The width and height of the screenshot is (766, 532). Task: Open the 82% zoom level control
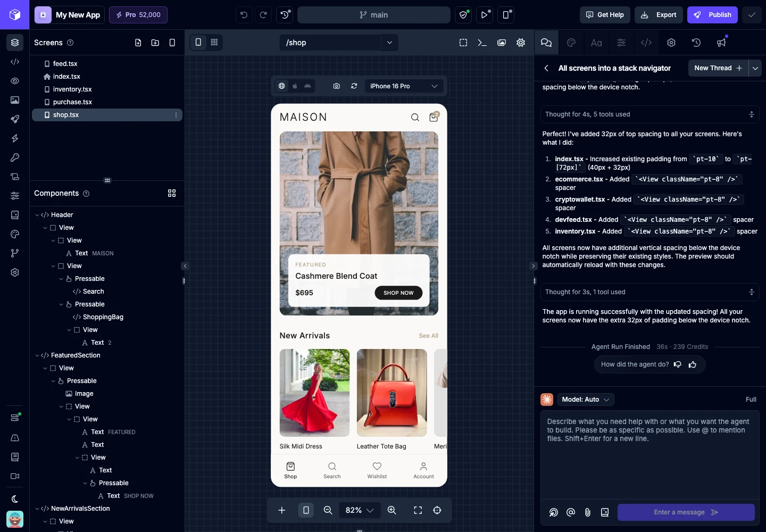pyautogui.click(x=359, y=510)
